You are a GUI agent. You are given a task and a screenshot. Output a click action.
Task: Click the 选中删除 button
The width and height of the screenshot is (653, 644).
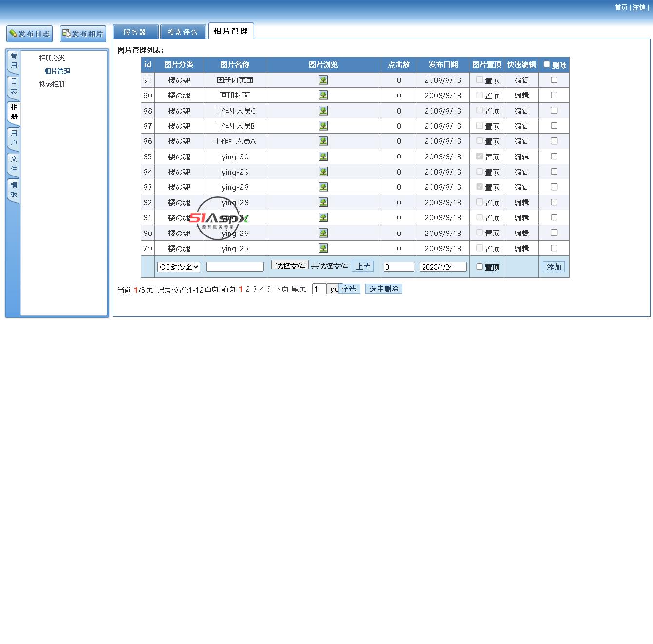[x=384, y=289]
